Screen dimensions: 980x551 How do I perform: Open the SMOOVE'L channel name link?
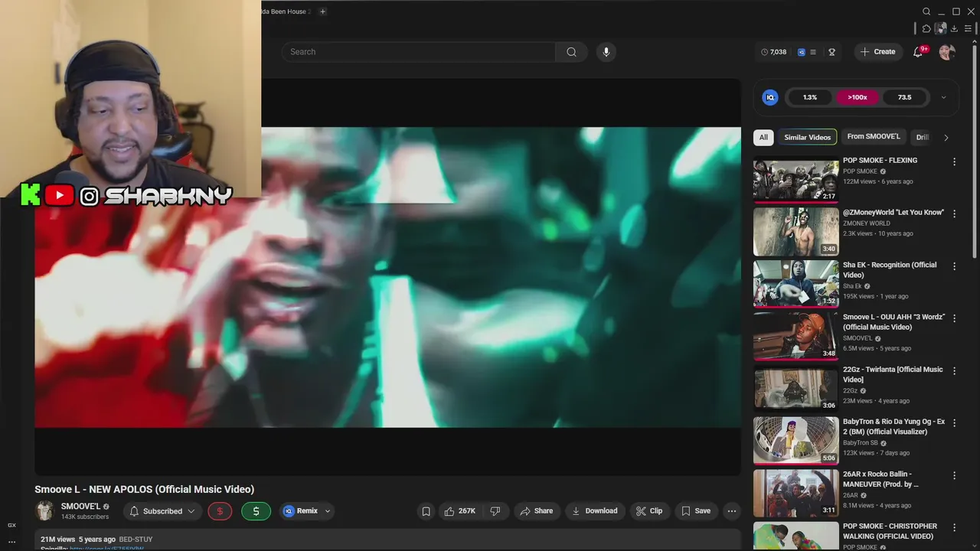(x=80, y=507)
